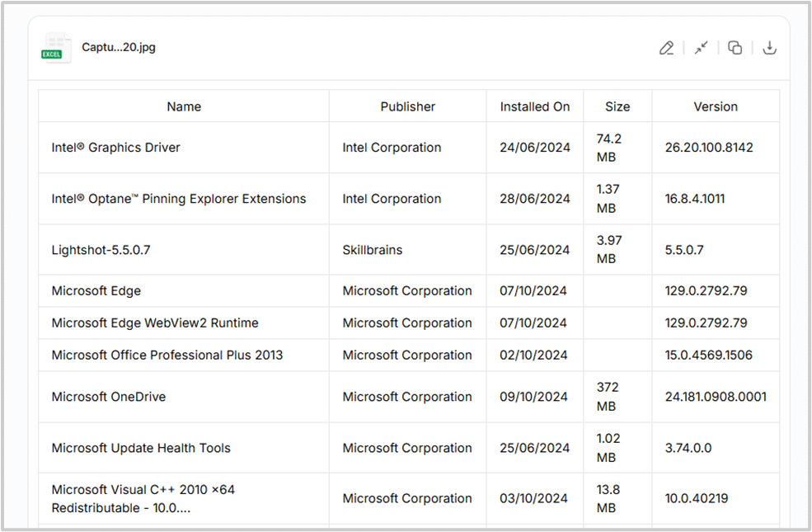Click the Intel® Optane™ Pinning Explorer Extensions cell

pyautogui.click(x=178, y=199)
